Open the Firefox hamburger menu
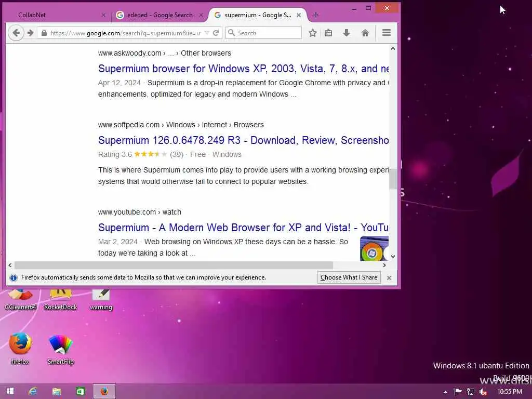Viewport: 532px width, 399px height. (x=387, y=33)
